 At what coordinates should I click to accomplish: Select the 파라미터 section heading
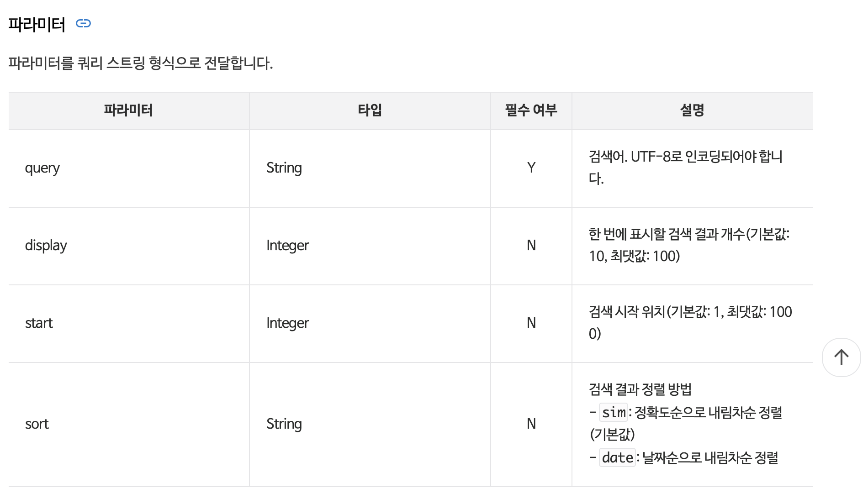37,24
